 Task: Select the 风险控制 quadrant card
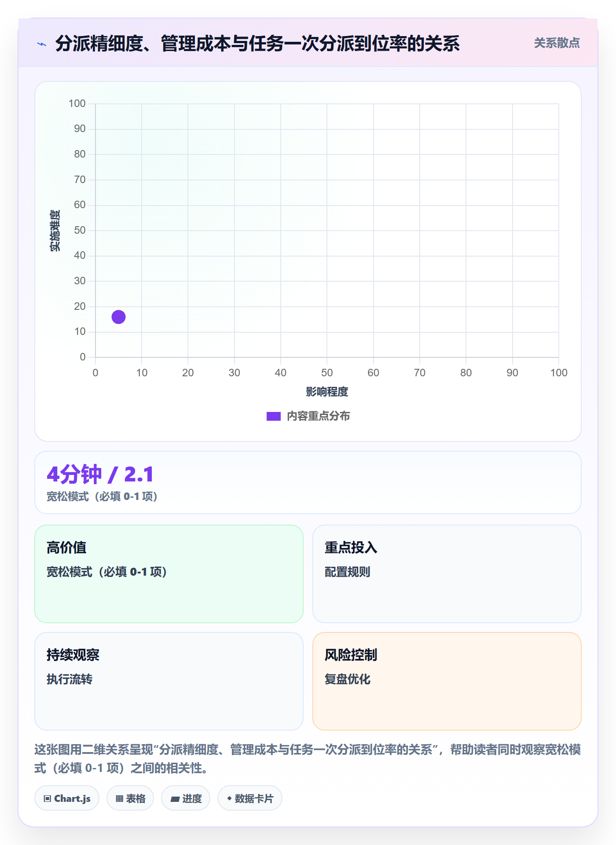pos(447,681)
